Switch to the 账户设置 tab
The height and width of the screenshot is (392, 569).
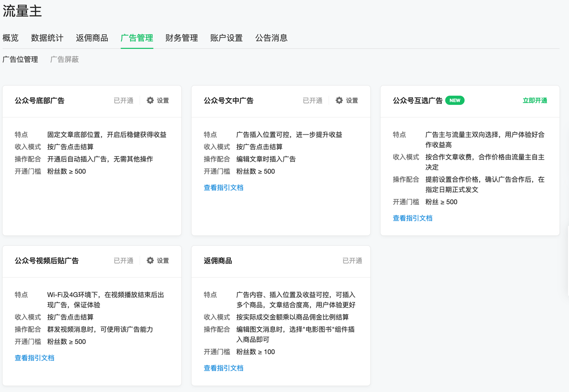(227, 38)
